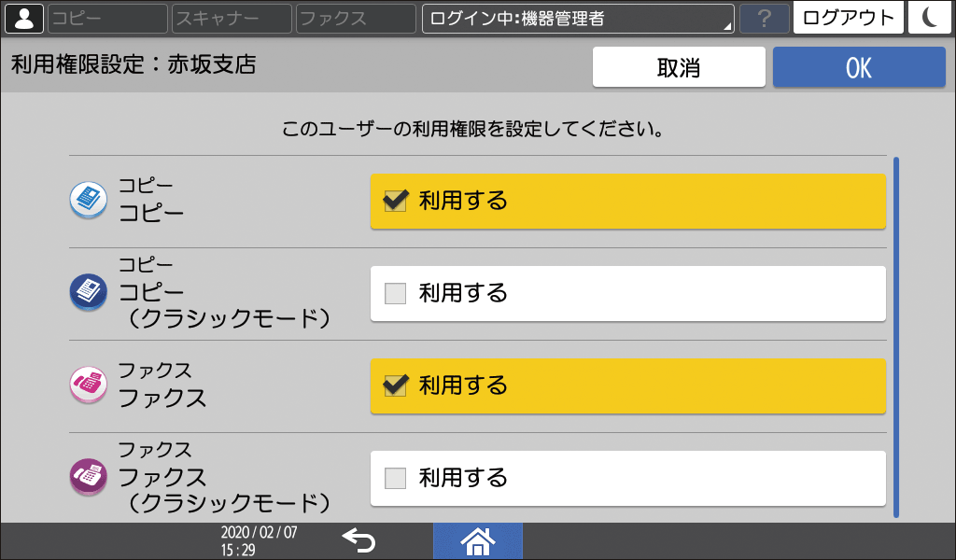Open the home screen icon

[x=477, y=539]
